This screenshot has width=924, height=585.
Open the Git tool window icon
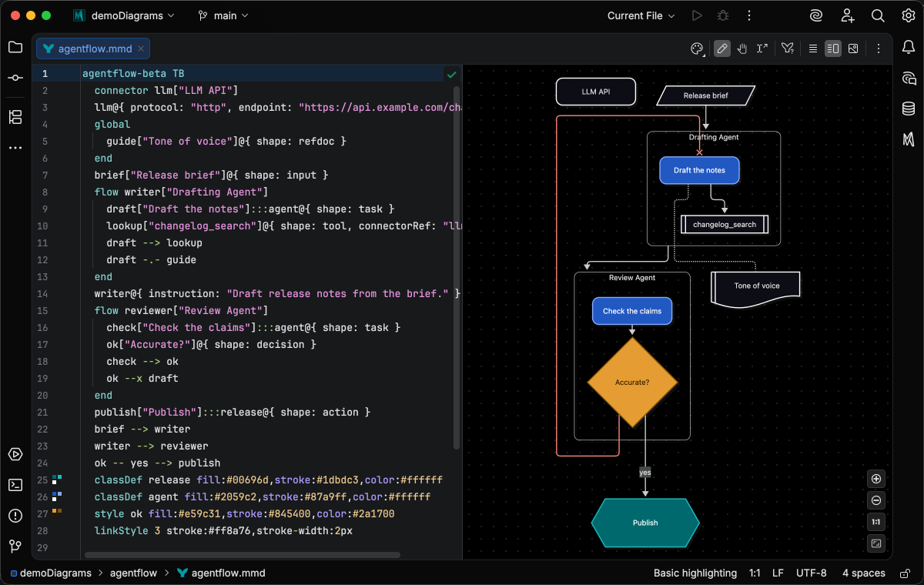pyautogui.click(x=15, y=547)
